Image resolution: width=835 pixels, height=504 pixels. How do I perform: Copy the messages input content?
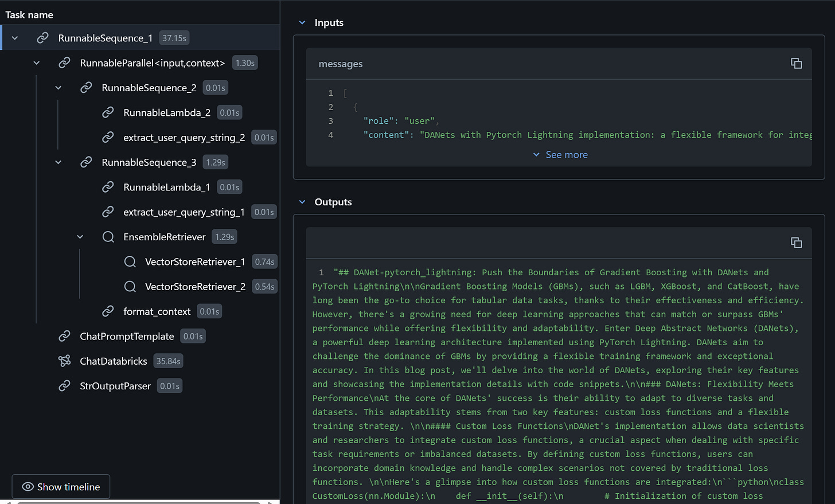tap(796, 64)
